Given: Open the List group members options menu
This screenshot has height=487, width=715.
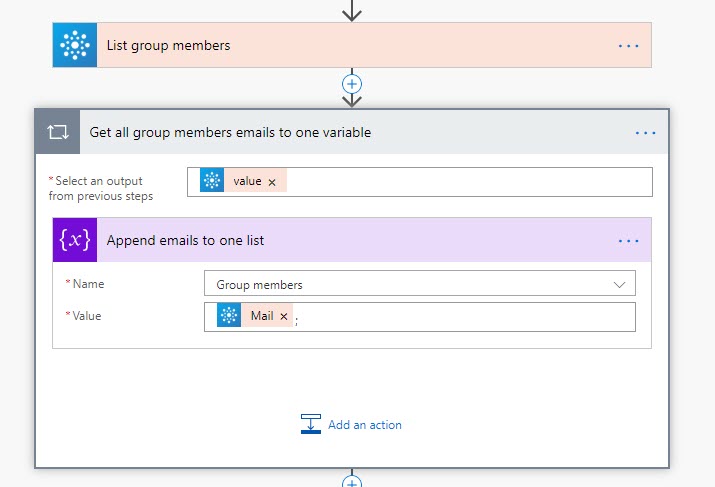Looking at the screenshot, I should [628, 46].
